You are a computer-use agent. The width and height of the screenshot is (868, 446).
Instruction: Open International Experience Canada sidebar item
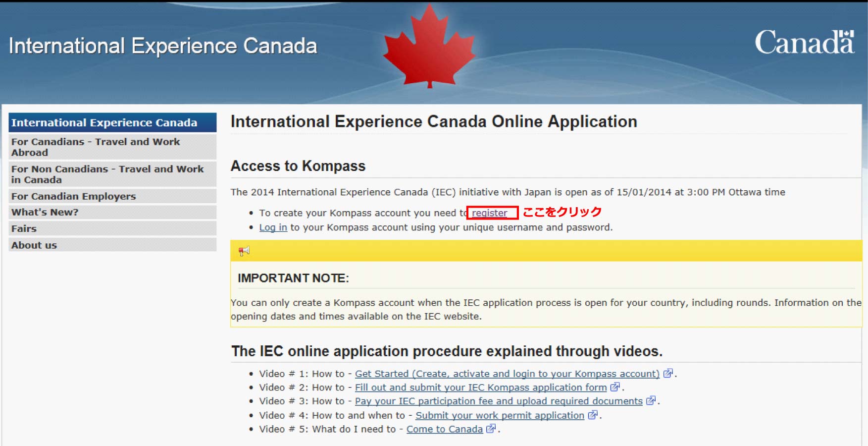tap(112, 122)
